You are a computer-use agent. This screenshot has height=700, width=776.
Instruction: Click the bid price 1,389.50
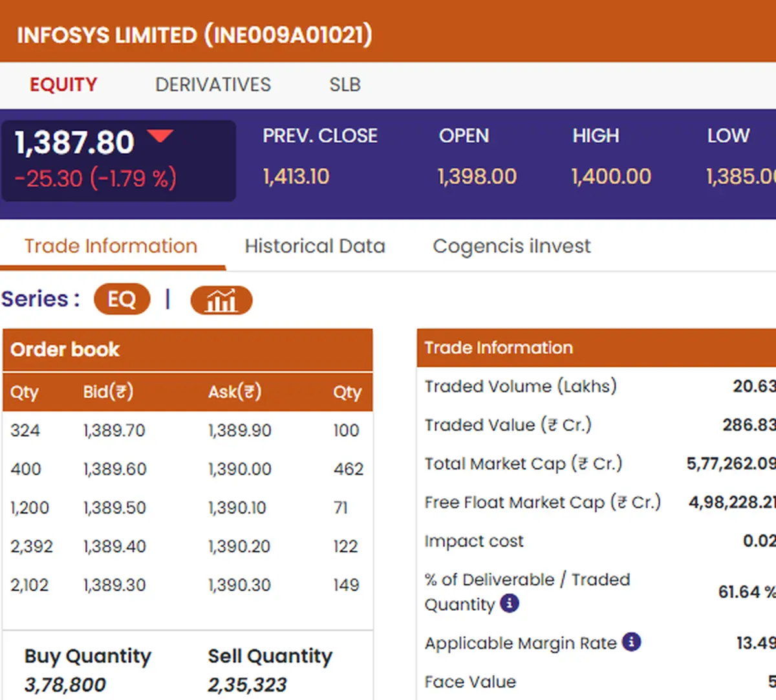(114, 508)
